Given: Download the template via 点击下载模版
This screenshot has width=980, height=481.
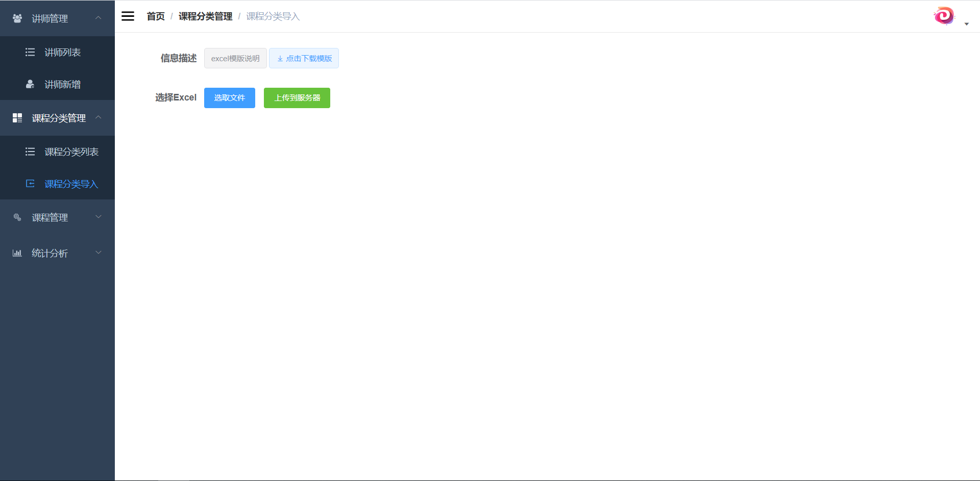Looking at the screenshot, I should 304,58.
